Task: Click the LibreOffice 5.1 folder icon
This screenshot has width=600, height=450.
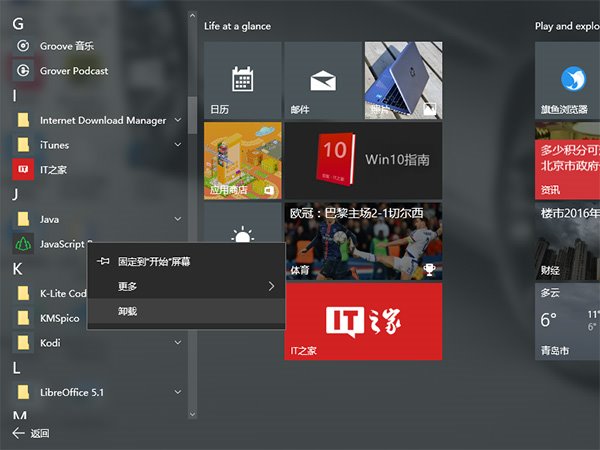Action: [23, 392]
